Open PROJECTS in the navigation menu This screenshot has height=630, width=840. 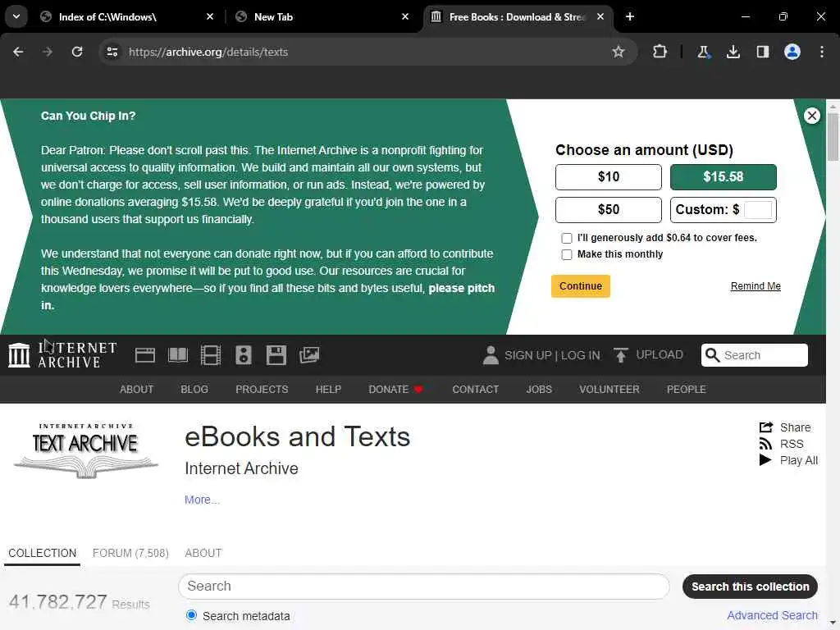[262, 390]
